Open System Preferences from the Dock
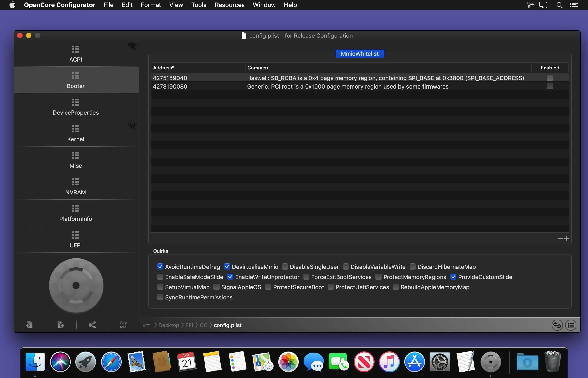The image size is (588, 378). pyautogui.click(x=440, y=362)
